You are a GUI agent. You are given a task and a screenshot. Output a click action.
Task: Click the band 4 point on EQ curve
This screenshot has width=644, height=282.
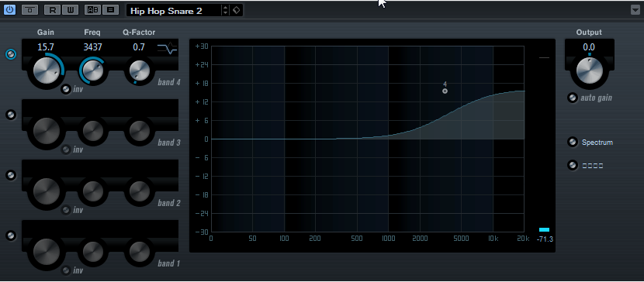coord(445,91)
